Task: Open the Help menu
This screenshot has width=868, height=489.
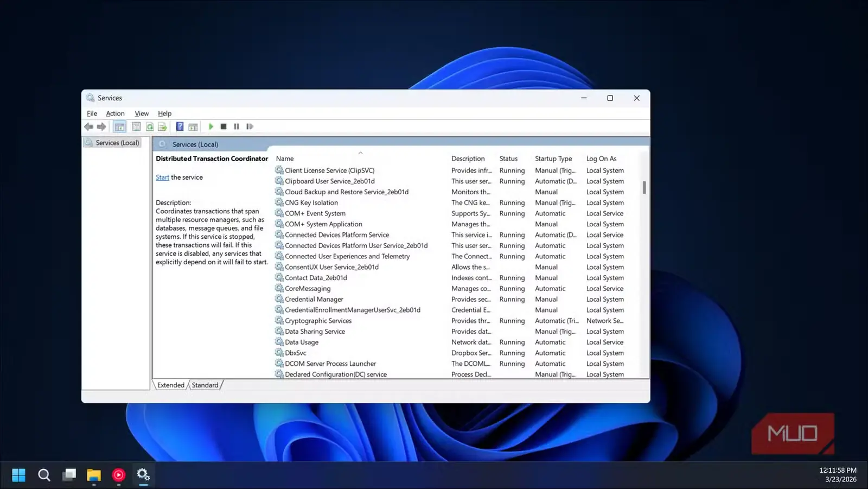Action: click(x=164, y=113)
